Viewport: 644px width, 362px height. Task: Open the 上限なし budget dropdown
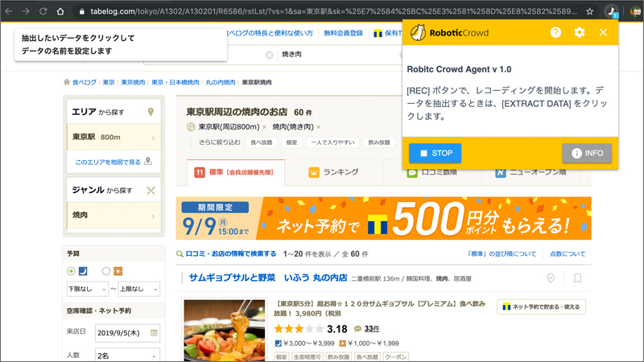pyautogui.click(x=138, y=289)
